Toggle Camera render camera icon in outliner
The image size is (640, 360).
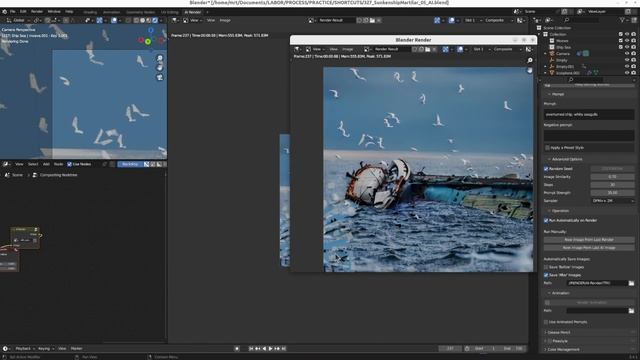coord(633,53)
